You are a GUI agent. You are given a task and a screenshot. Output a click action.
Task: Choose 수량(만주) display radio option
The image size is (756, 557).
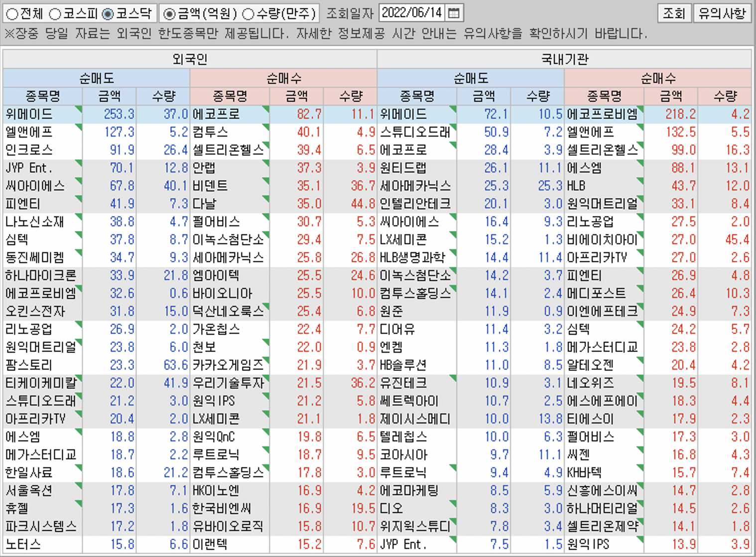(248, 14)
